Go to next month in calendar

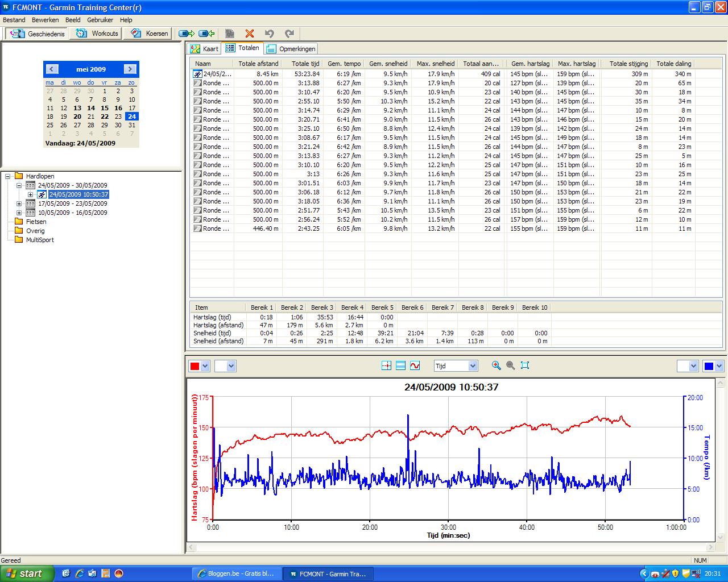coord(130,69)
